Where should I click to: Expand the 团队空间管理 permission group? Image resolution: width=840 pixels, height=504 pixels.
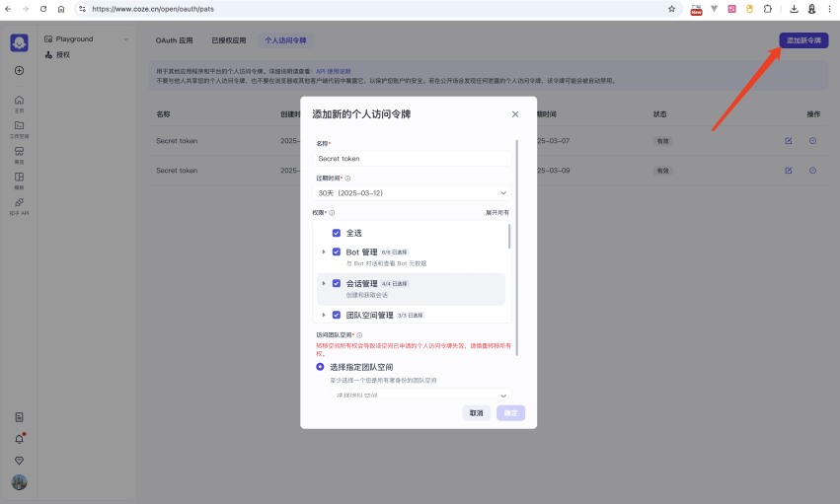[324, 315]
